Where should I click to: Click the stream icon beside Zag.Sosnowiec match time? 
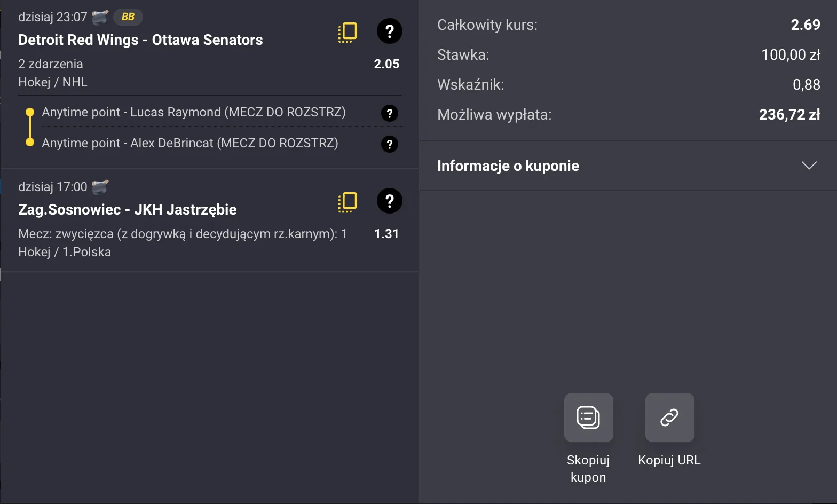(101, 186)
